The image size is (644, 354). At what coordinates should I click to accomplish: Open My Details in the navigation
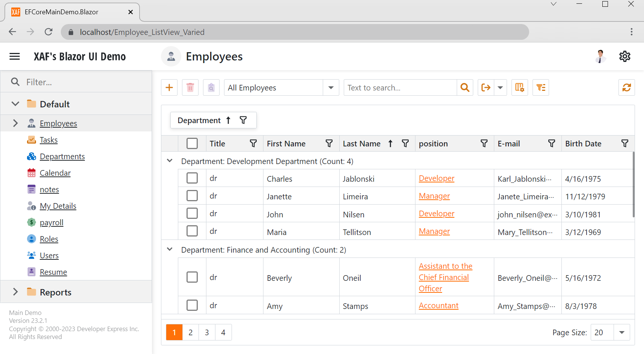click(58, 206)
